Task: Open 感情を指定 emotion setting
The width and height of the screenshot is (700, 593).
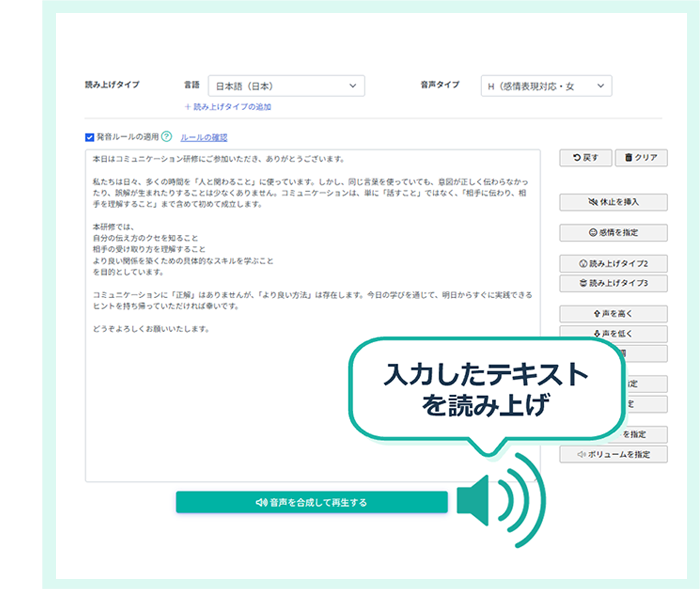Action: click(x=613, y=233)
